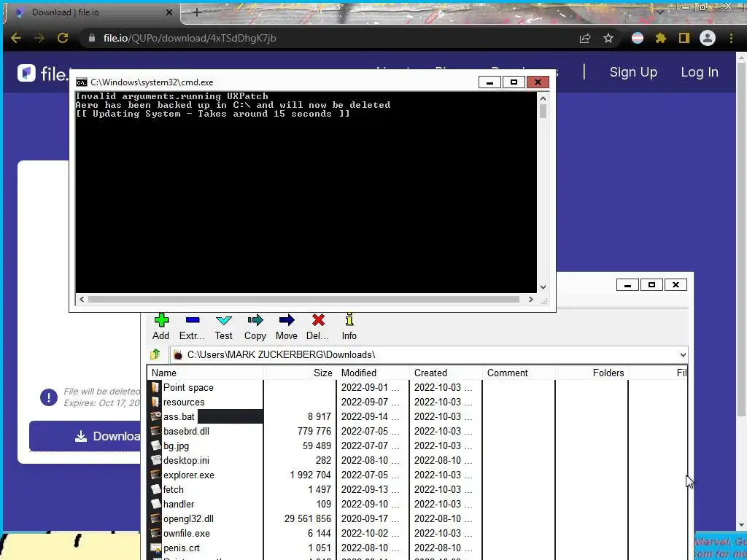Click cmd horizontal scrollbar right arrow
The height and width of the screenshot is (560, 747).
[x=531, y=299]
